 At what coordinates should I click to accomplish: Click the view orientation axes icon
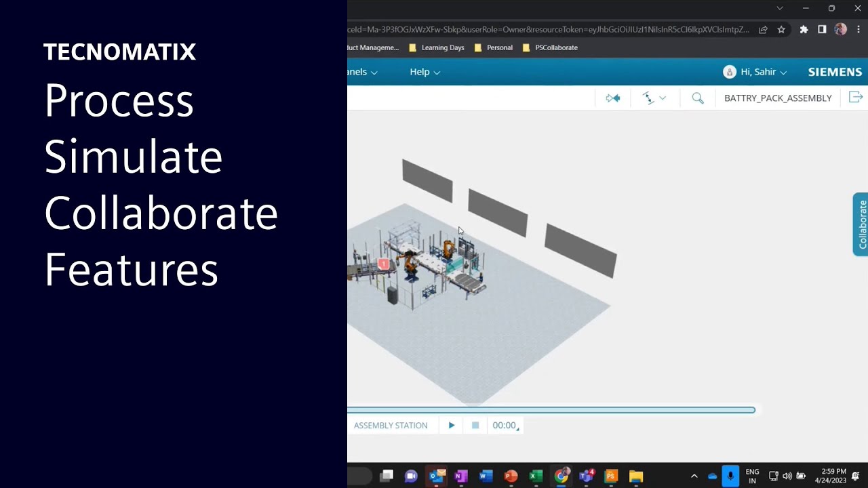click(648, 98)
